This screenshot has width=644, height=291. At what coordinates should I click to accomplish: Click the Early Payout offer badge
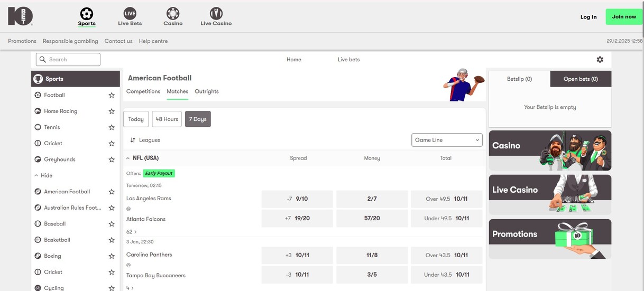click(x=159, y=173)
